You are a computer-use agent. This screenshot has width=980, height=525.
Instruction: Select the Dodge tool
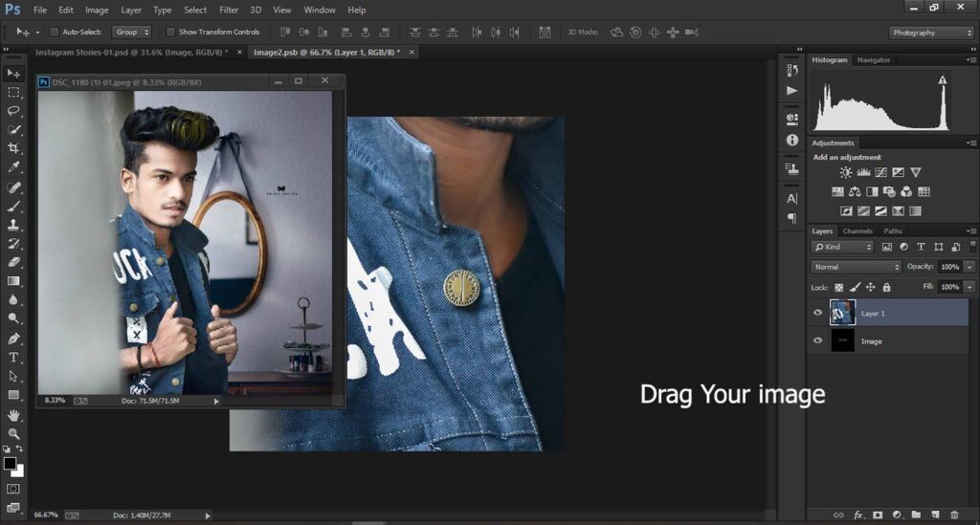coord(13,318)
